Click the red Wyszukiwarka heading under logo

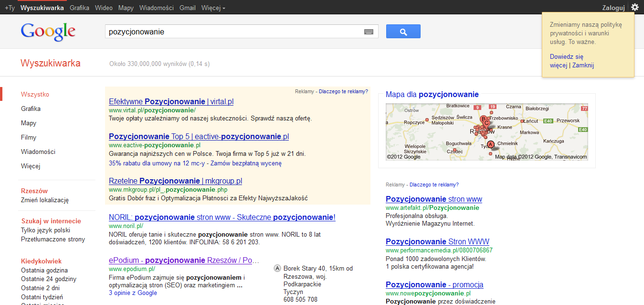coord(51,63)
